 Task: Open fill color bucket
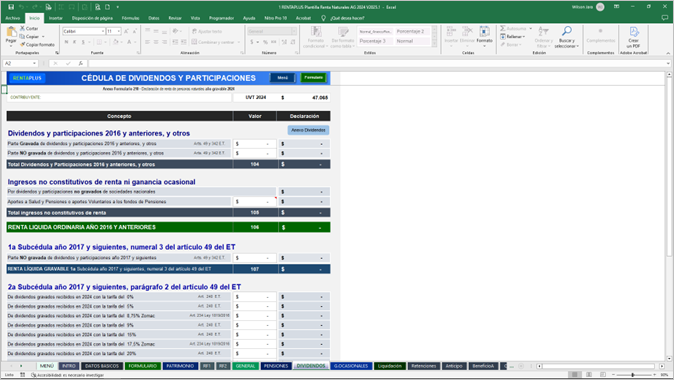(x=115, y=42)
